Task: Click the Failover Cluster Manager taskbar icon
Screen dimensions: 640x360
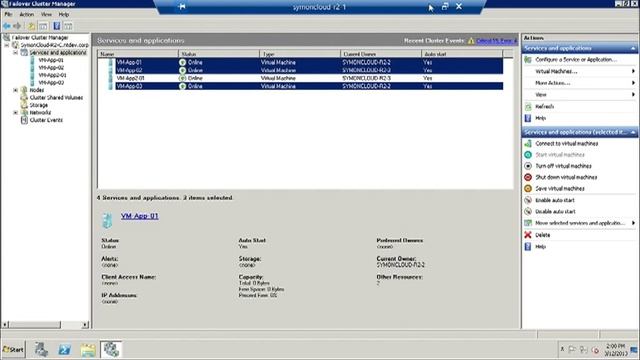Action: [111, 349]
